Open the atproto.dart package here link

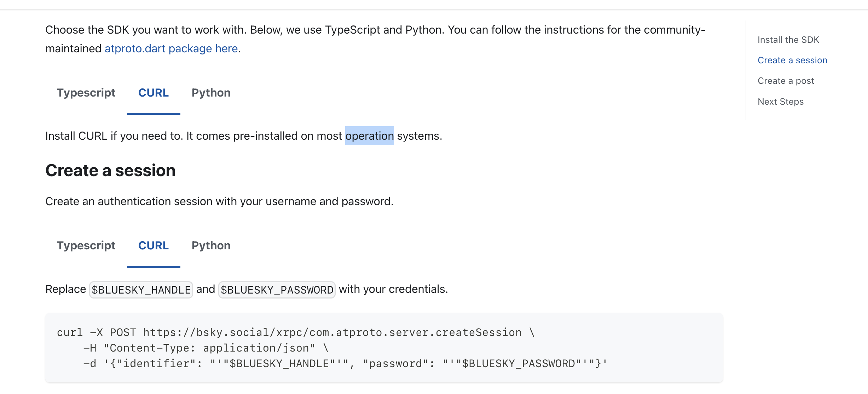click(x=171, y=48)
